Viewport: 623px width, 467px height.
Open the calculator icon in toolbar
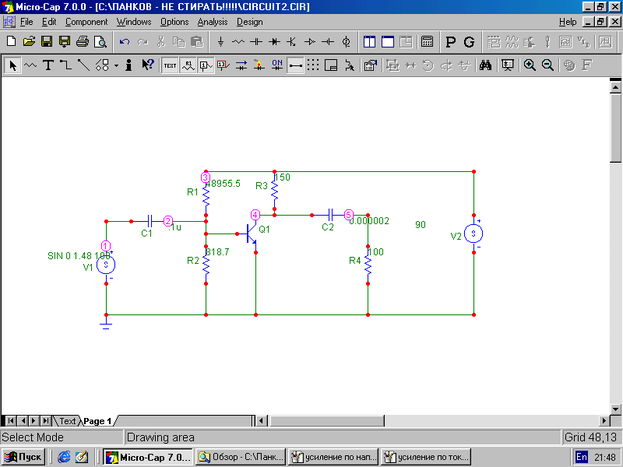[x=427, y=42]
